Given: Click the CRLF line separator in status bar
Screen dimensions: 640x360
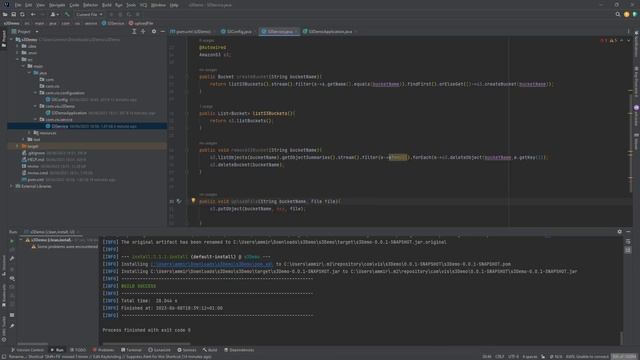Looking at the screenshot, I should tap(500, 356).
